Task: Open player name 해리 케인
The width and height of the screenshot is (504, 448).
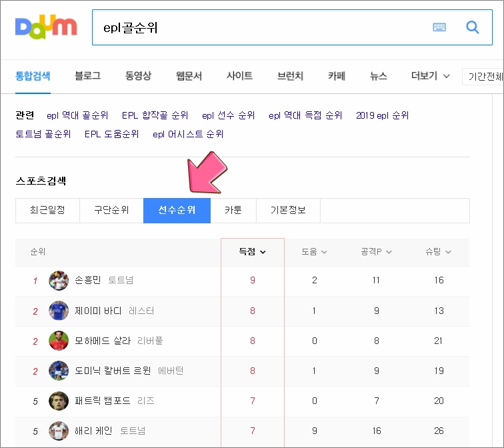Action: coord(93,431)
